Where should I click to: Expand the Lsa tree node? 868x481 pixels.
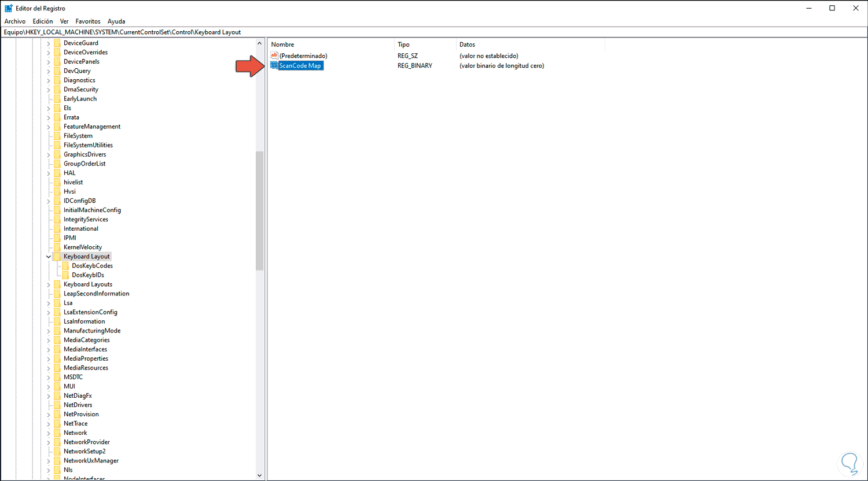pyautogui.click(x=49, y=302)
